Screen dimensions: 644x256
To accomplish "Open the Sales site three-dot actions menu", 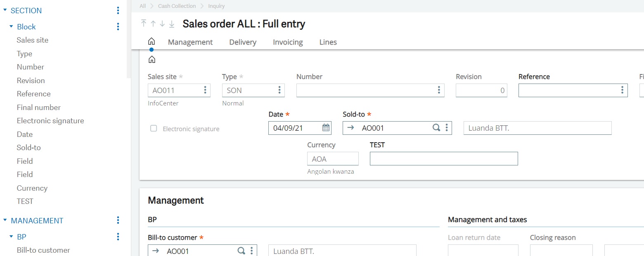I will coord(205,90).
